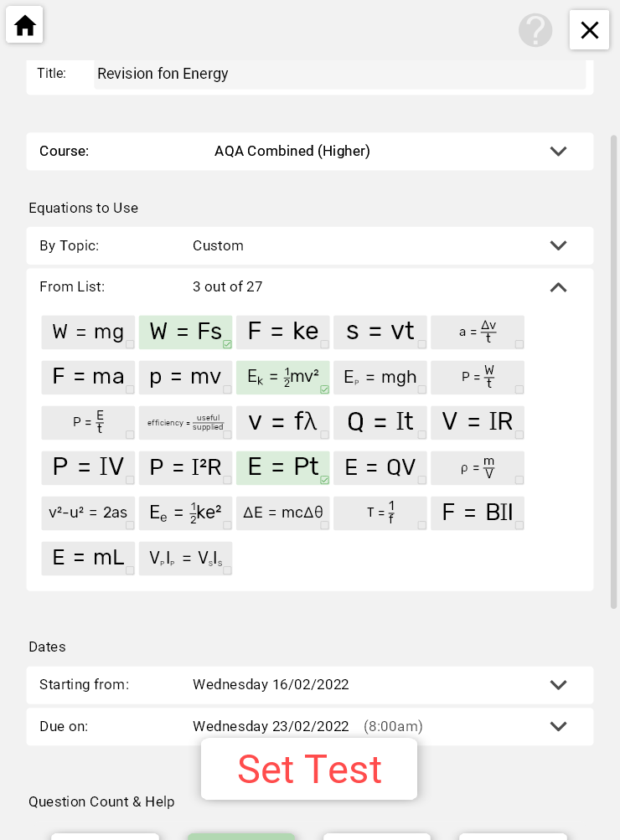620x840 pixels.
Task: Open the Course dropdown
Action: click(x=558, y=152)
